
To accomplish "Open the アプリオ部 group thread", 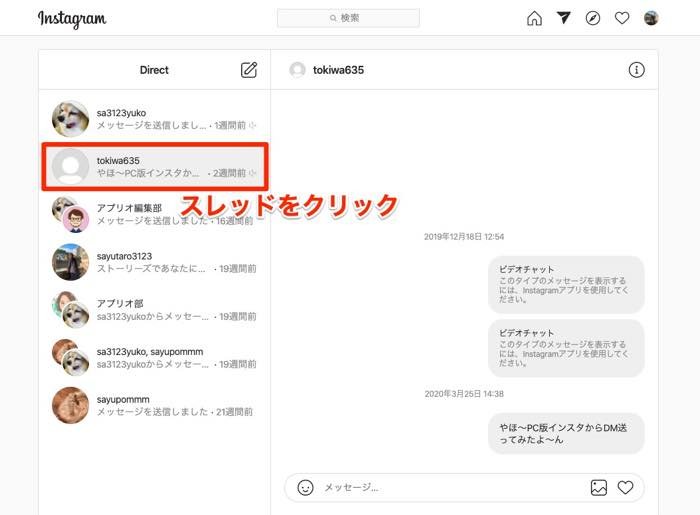I will coord(154,310).
